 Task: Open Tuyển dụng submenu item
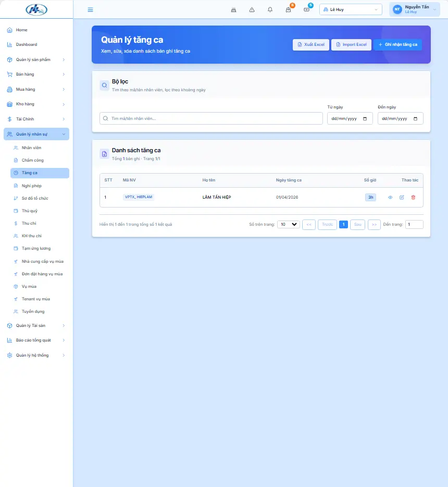(40, 311)
